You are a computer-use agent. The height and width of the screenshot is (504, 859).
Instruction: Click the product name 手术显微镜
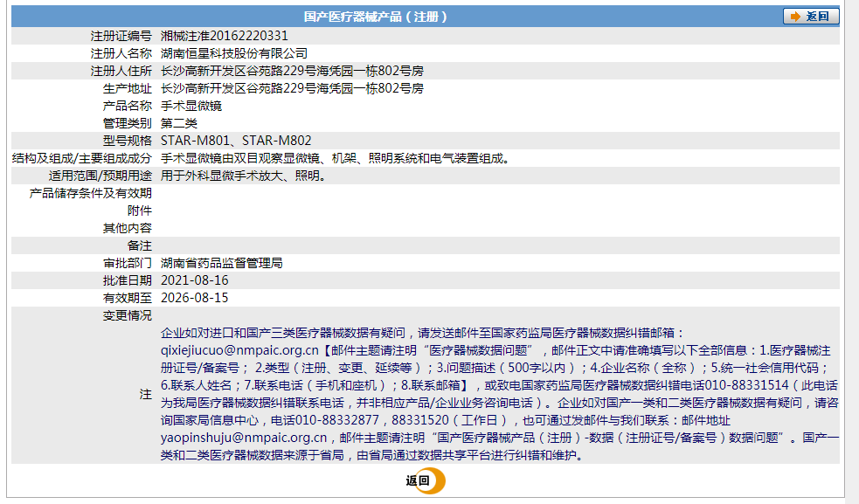click(x=191, y=106)
